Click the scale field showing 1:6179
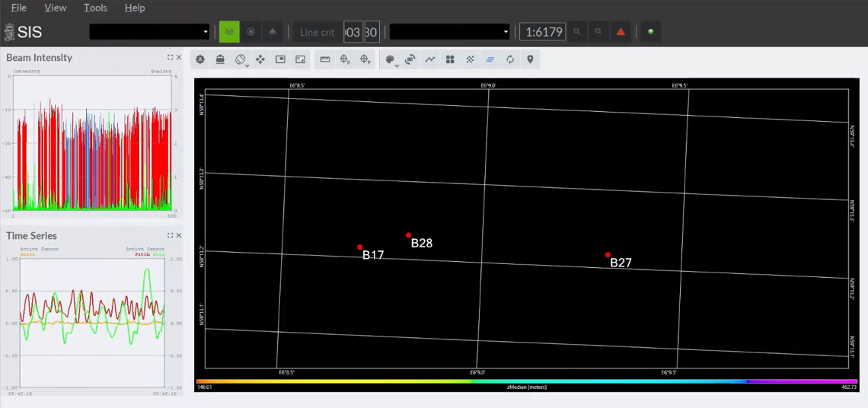868x408 pixels. click(x=543, y=32)
